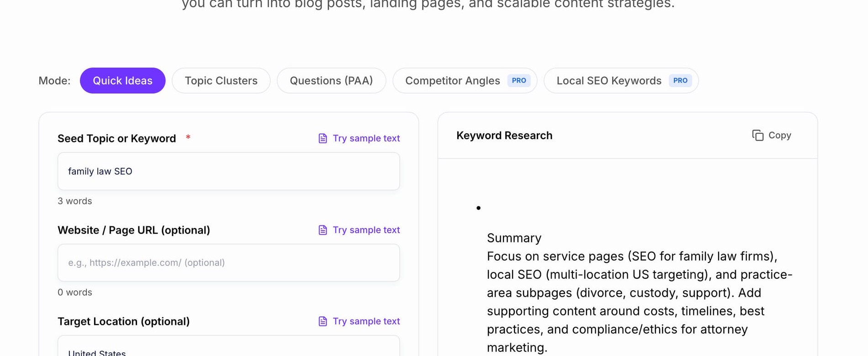This screenshot has width=868, height=356.
Task: Click document icon beside Seed Topic sample text
Action: tap(323, 138)
